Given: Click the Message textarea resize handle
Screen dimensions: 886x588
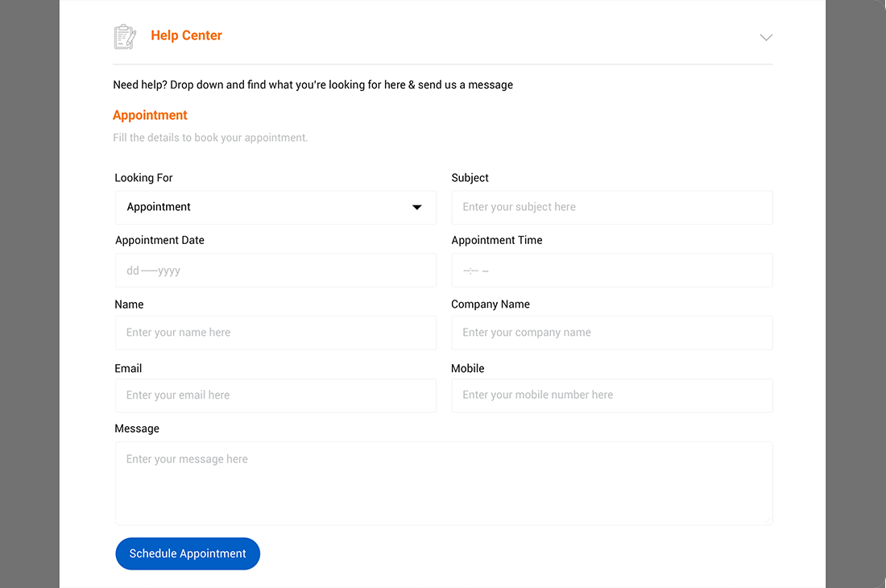Looking at the screenshot, I should tap(768, 520).
